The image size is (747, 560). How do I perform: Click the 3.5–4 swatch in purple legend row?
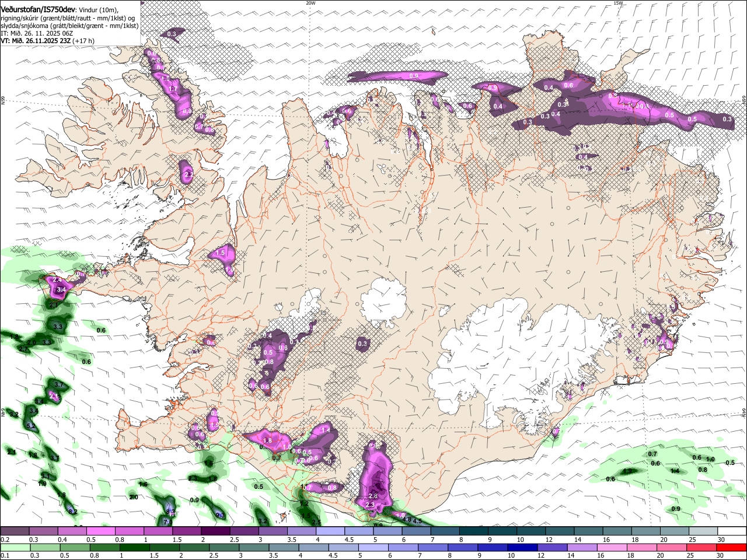coord(301,531)
